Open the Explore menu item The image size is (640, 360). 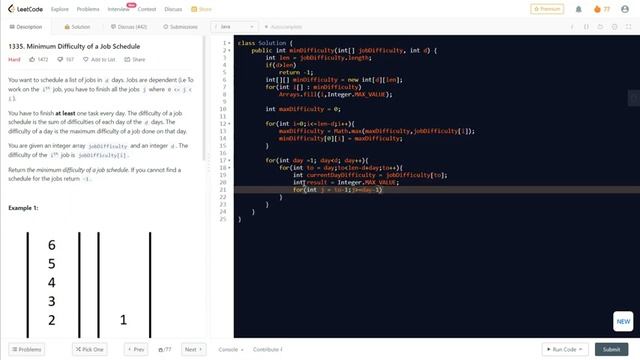pyautogui.click(x=60, y=9)
